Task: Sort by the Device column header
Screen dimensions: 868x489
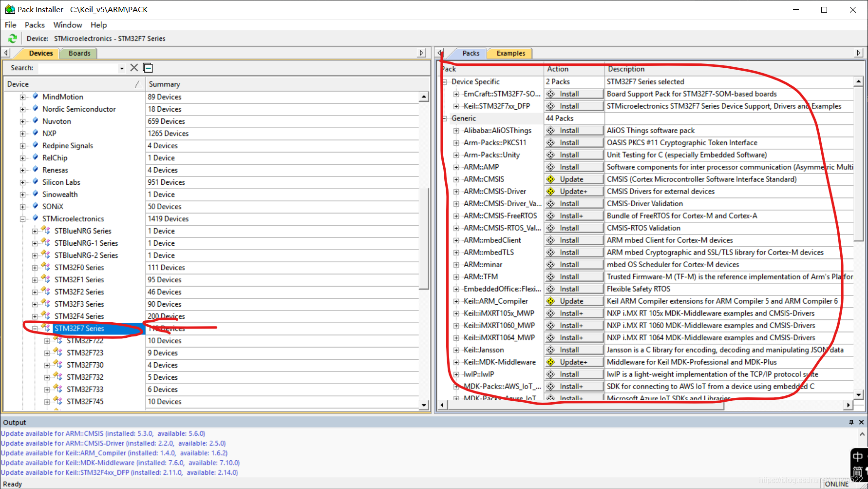Action: click(74, 84)
